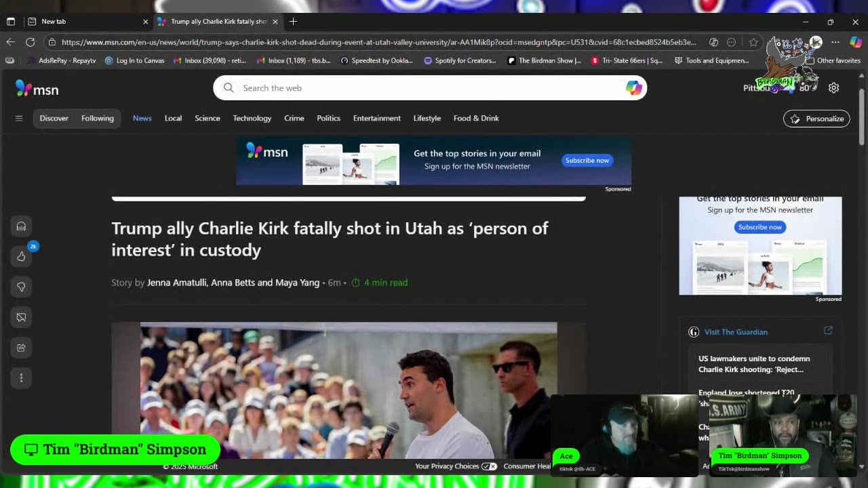
Task: Click the favorites bar leftmost icon
Action: [9, 60]
